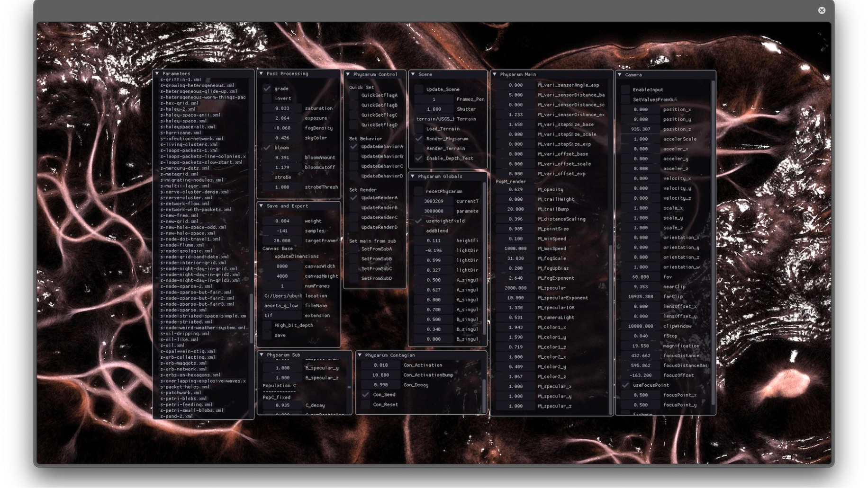Disable the bloom checkbox
The height and width of the screenshot is (488, 868).
coord(267,148)
